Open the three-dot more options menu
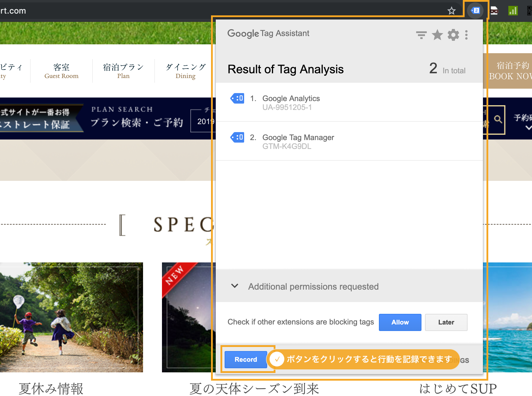532x396 pixels. click(x=466, y=35)
